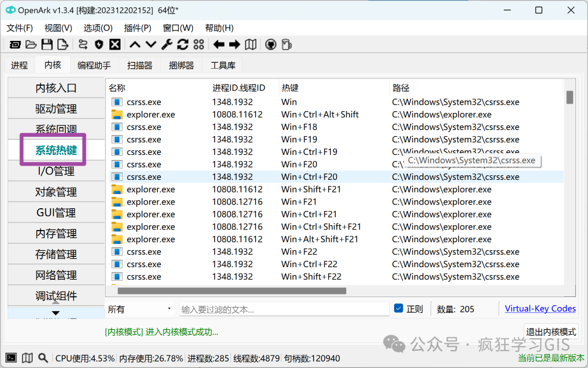Open the wrench settings icon in toolbar
This screenshot has height=368, width=588.
(167, 44)
